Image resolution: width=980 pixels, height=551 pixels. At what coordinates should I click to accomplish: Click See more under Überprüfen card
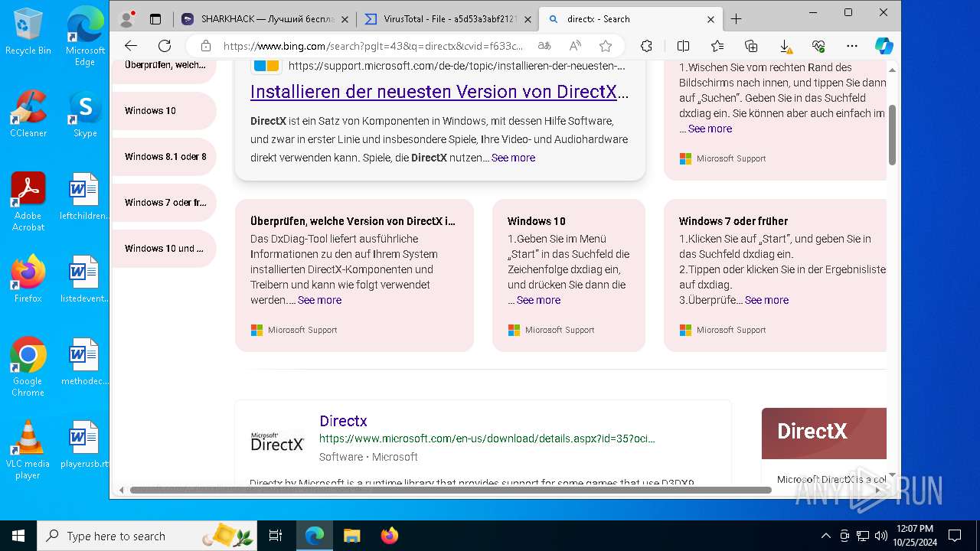(x=319, y=300)
